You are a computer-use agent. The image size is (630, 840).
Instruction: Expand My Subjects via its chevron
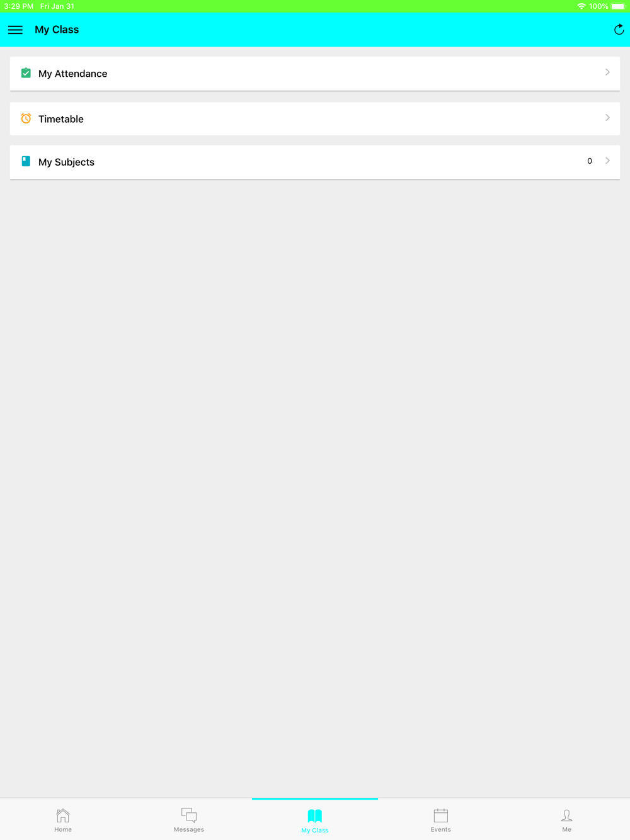tap(607, 161)
